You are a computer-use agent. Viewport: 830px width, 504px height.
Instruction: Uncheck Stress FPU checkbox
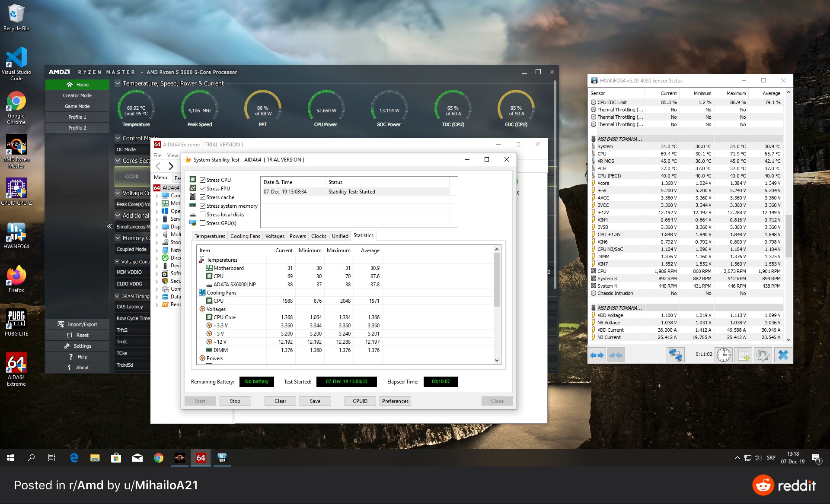coord(202,189)
